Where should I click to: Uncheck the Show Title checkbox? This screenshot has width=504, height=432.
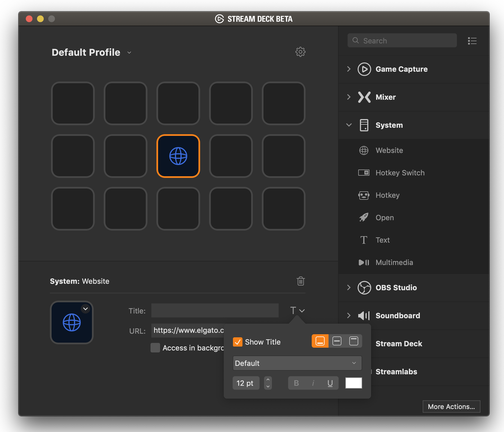[x=238, y=342]
